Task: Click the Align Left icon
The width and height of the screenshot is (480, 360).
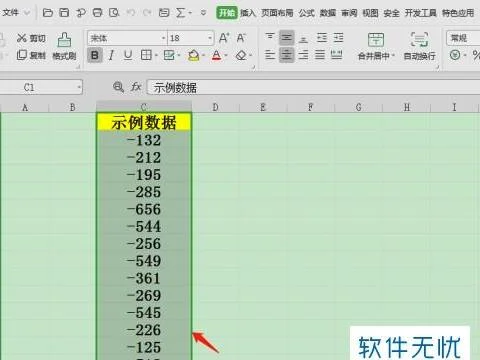Action: pos(270,55)
